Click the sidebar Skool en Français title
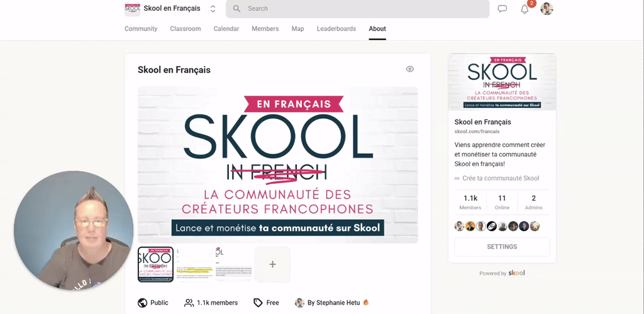Screen dimensions: 644x314 482,122
